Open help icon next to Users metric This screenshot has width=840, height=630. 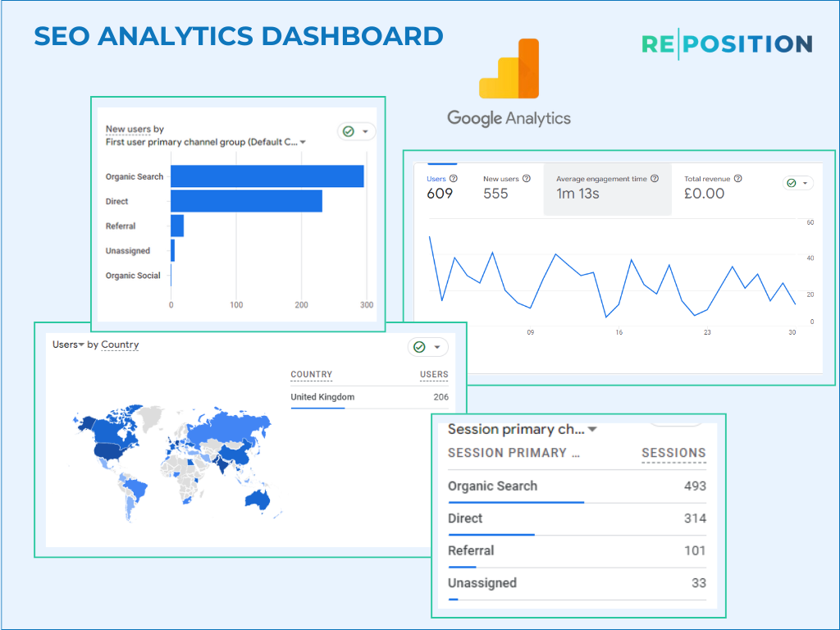[x=453, y=178]
